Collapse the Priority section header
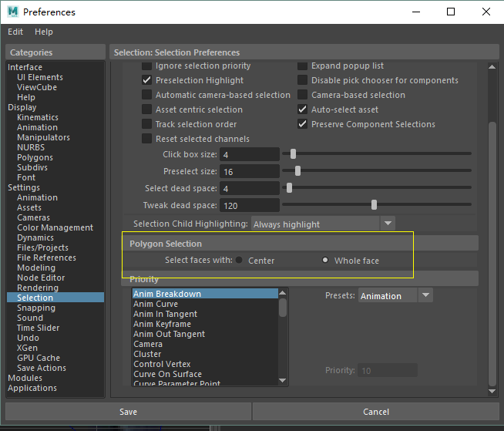The image size is (504, 431). [x=301, y=279]
